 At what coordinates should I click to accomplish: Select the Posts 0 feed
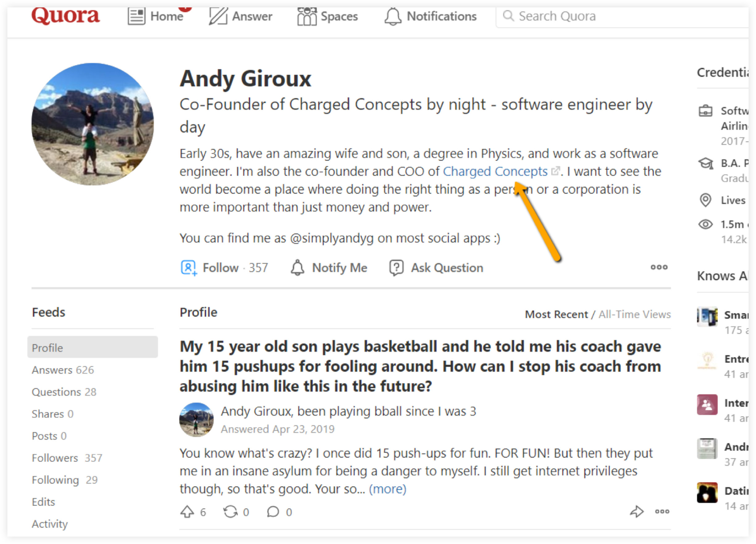(49, 436)
